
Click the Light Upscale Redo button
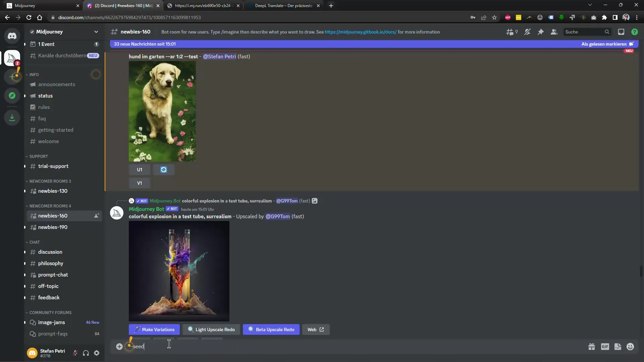point(211,329)
